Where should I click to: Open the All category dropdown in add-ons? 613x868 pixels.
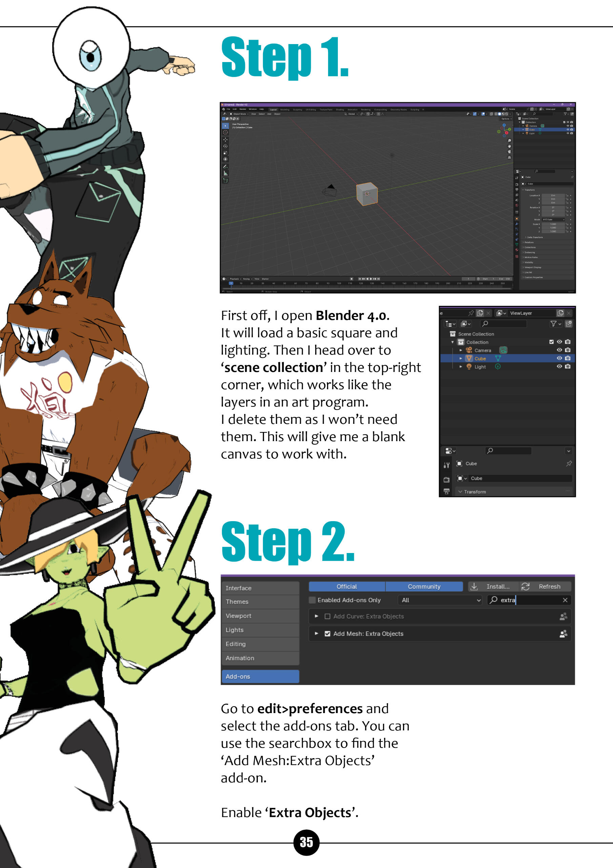click(x=440, y=600)
